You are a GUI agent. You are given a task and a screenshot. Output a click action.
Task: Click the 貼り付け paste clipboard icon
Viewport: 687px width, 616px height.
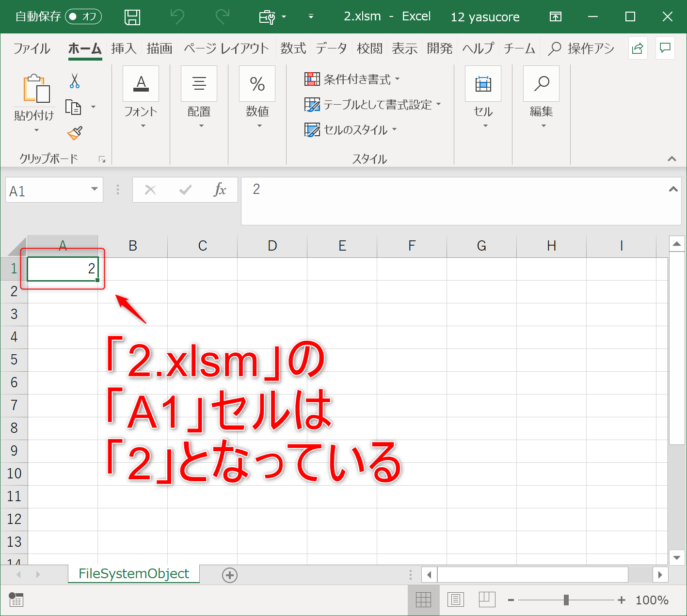[x=36, y=88]
